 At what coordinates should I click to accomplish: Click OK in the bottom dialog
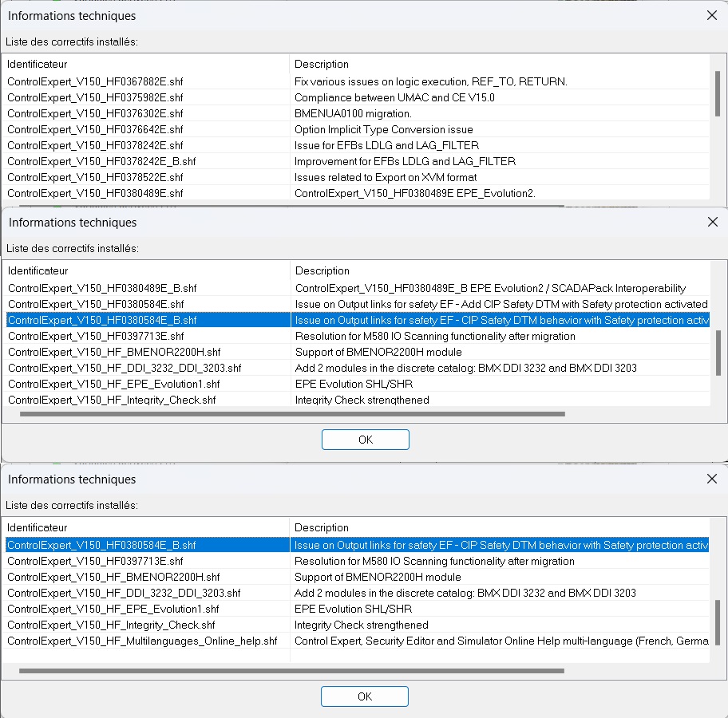pos(365,696)
